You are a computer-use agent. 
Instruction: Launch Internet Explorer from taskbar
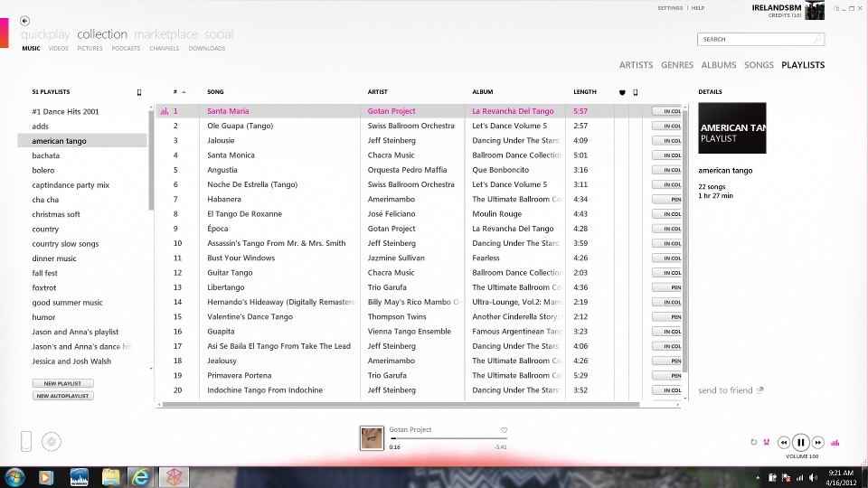click(x=141, y=477)
